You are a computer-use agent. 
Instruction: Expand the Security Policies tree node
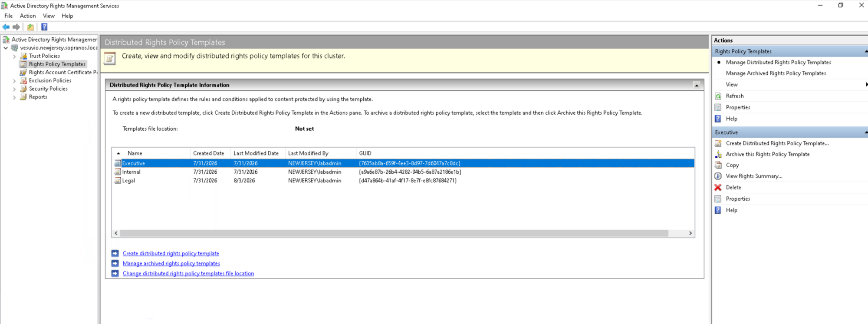[14, 89]
